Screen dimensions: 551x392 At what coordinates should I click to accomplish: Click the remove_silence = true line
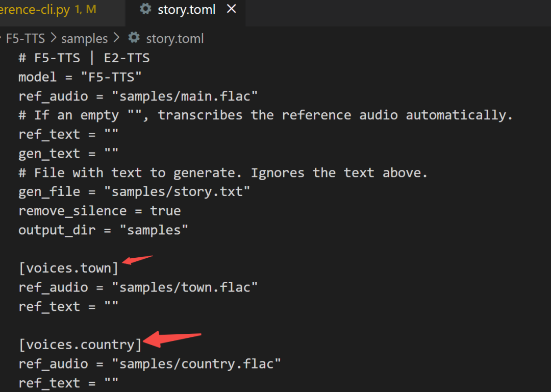[x=99, y=211]
